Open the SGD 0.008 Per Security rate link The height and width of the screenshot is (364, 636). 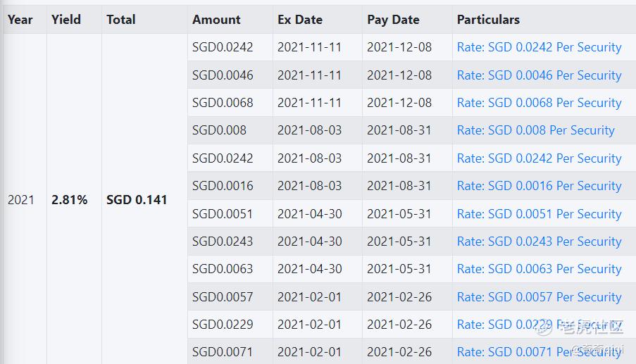coord(536,130)
